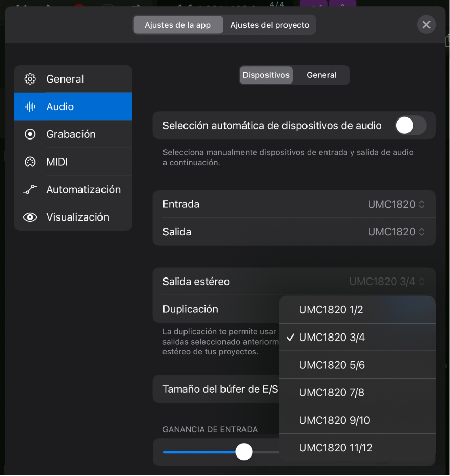The height and width of the screenshot is (476, 450).
Task: Click the Visualización eye icon
Action: click(x=30, y=217)
